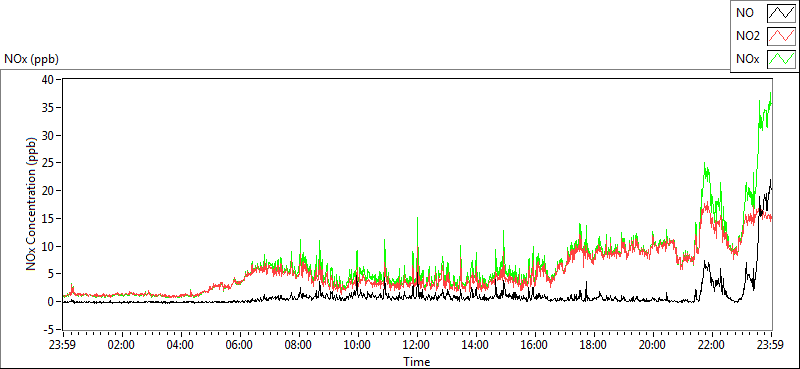Select the NO legend label
Viewport: 800px width, 369px height.
point(744,13)
